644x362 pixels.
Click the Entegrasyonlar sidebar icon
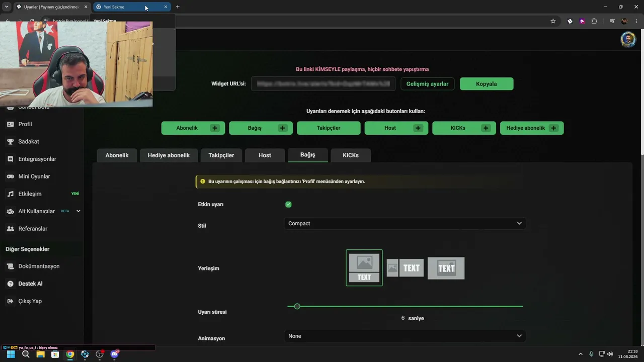(10, 159)
